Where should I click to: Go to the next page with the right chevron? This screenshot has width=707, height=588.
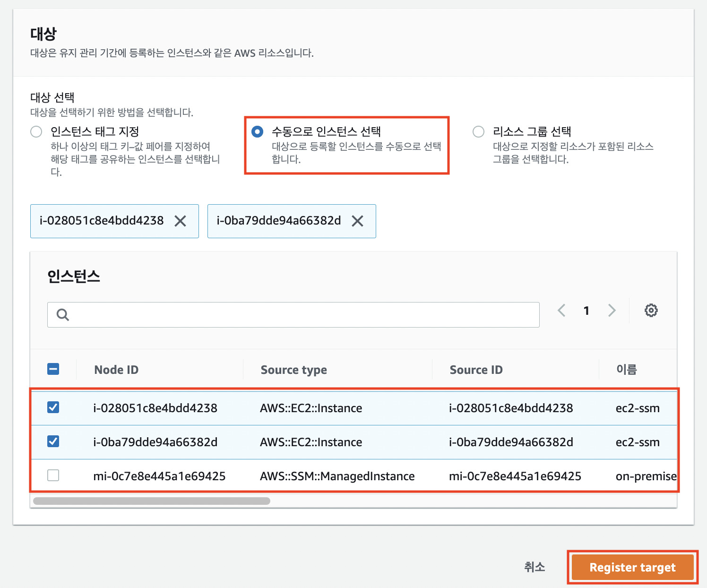(x=612, y=311)
